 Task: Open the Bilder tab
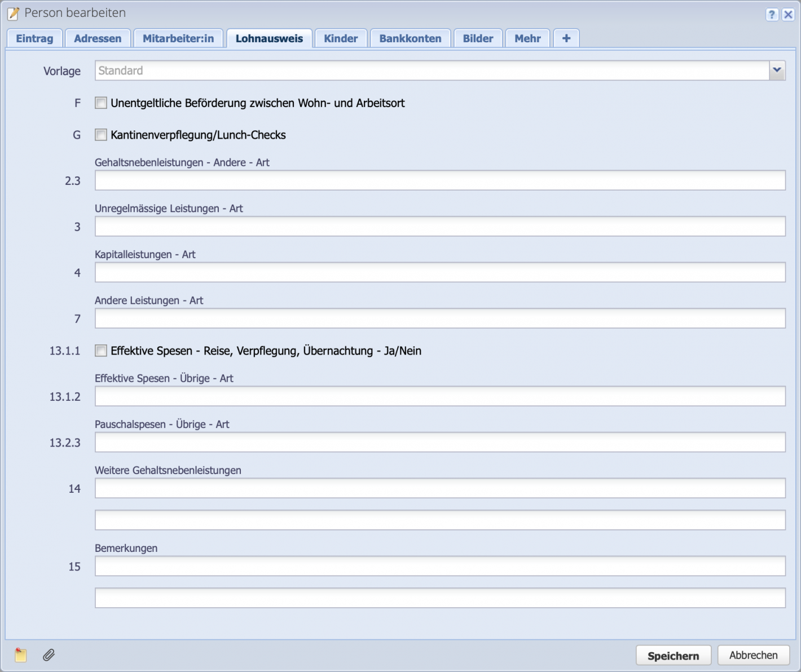tap(478, 38)
